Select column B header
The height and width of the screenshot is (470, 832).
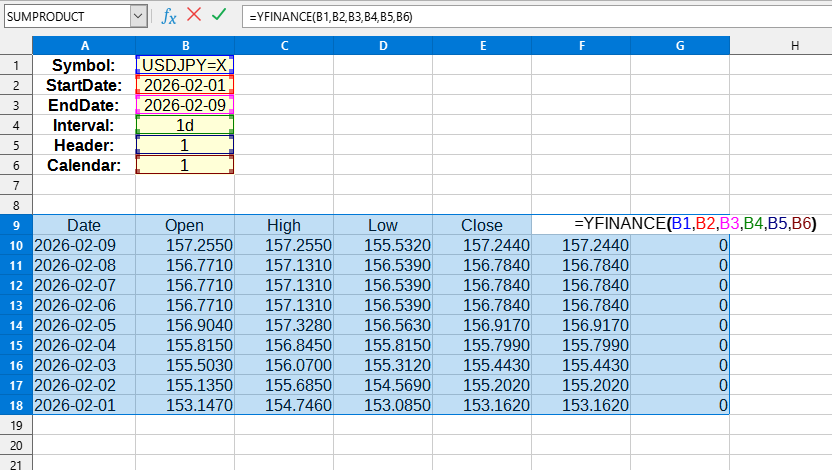tap(185, 46)
